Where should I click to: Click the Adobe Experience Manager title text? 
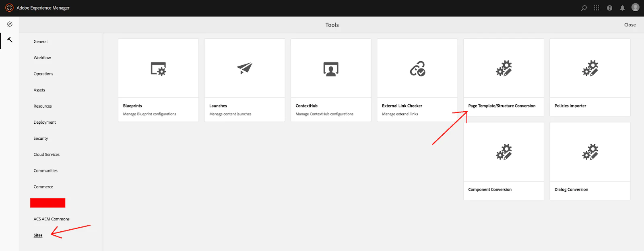(x=43, y=8)
